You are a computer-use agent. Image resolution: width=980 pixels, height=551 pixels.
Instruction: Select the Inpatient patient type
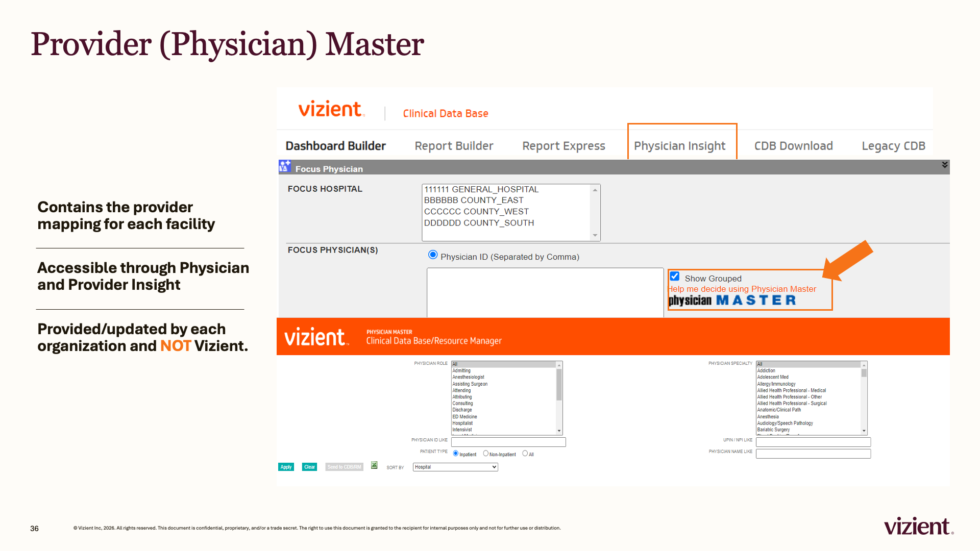[456, 454]
